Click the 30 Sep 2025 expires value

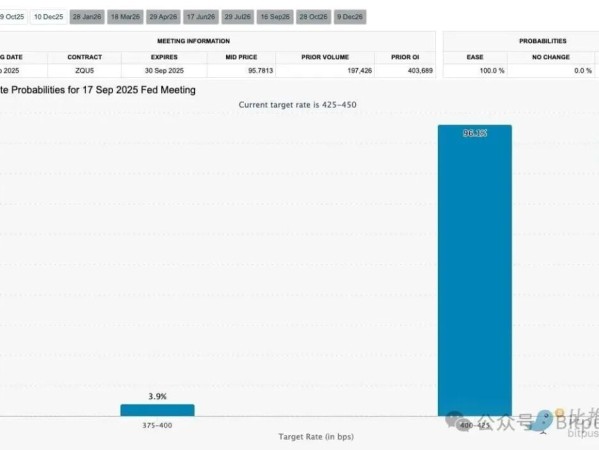pyautogui.click(x=164, y=71)
